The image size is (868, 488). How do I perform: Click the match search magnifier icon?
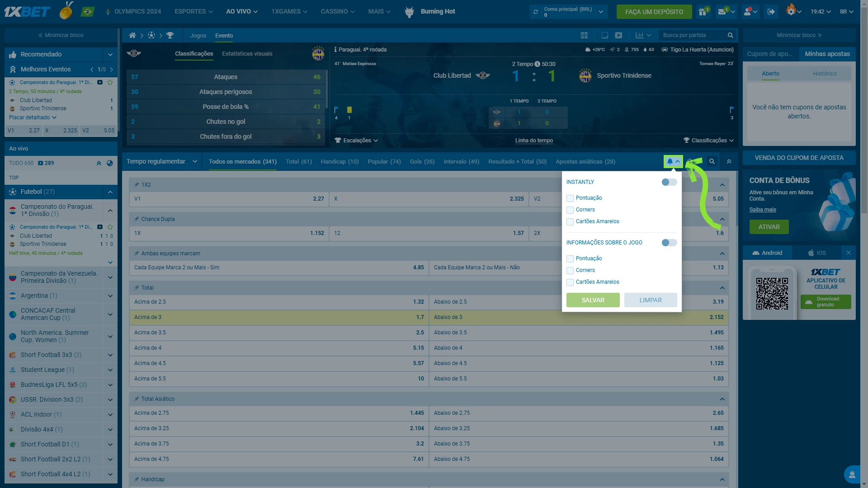click(x=730, y=35)
